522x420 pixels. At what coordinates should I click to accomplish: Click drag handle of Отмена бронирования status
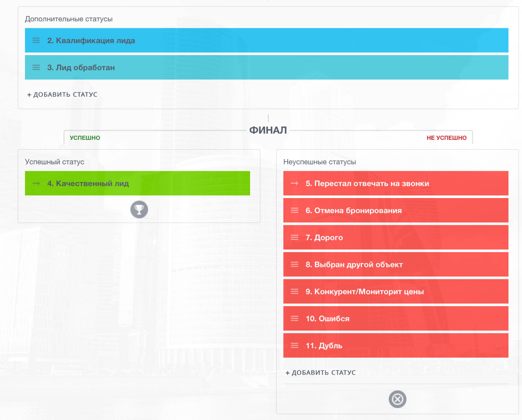(x=294, y=210)
